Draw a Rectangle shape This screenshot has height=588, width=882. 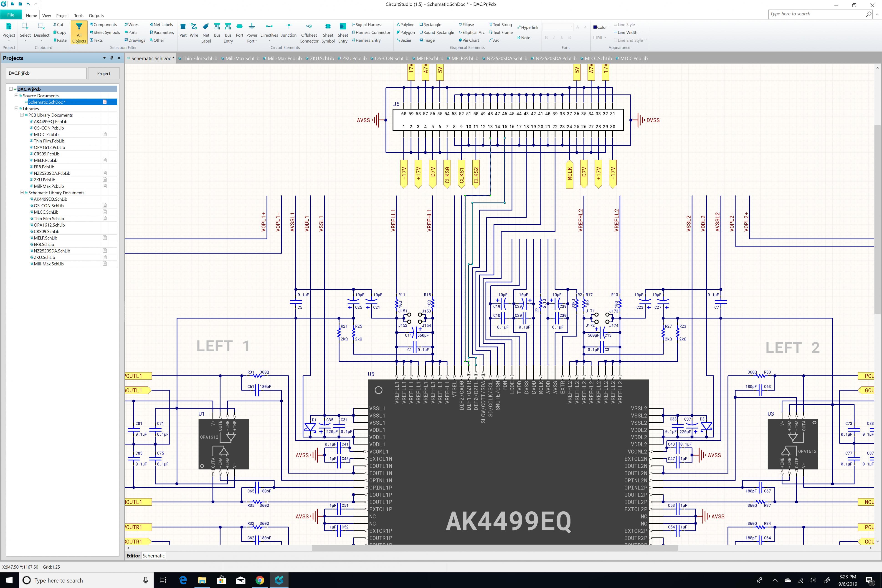click(430, 25)
